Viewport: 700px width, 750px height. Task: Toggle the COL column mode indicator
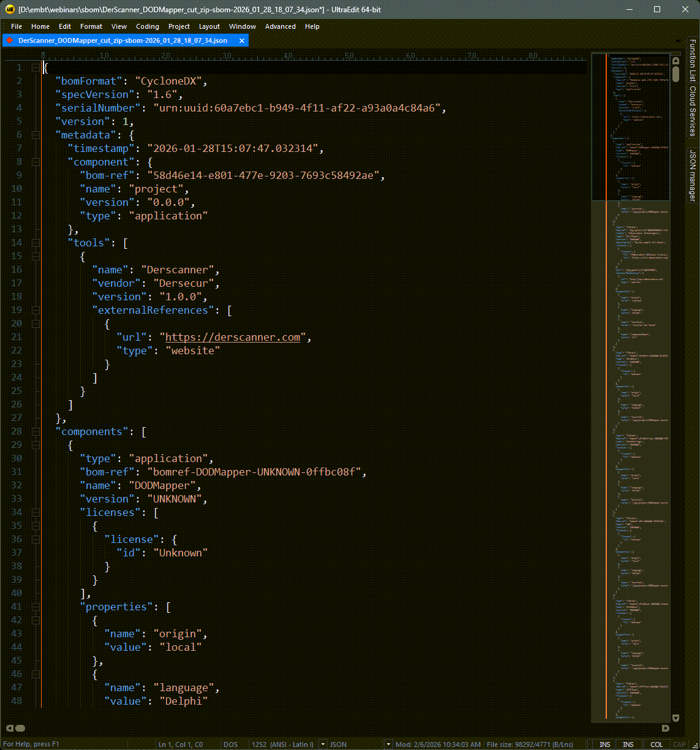pos(657,744)
